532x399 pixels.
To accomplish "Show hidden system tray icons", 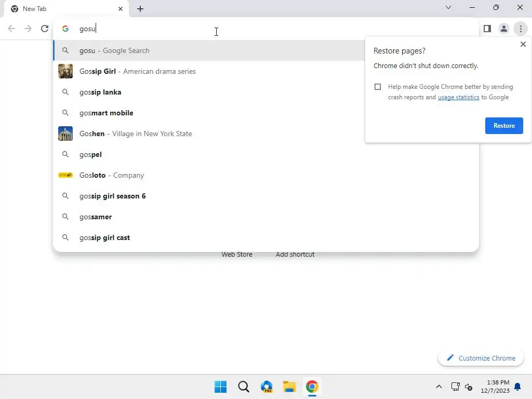I will 438,387.
